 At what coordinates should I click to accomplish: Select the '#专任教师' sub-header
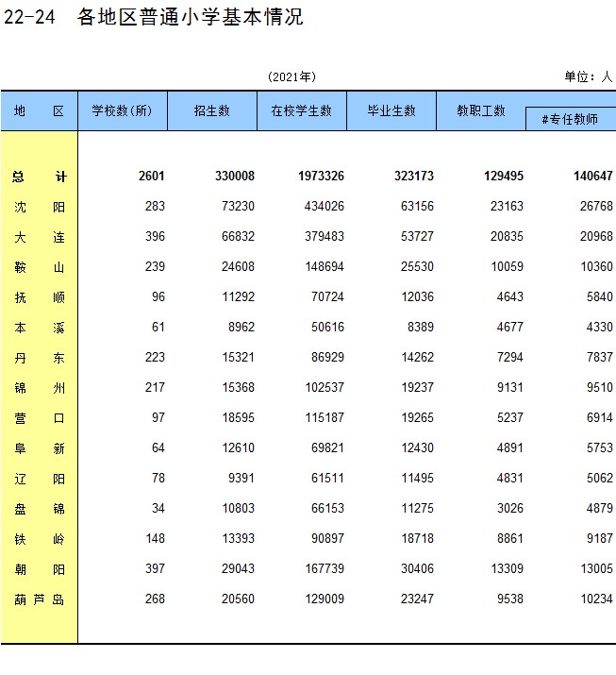(x=571, y=119)
